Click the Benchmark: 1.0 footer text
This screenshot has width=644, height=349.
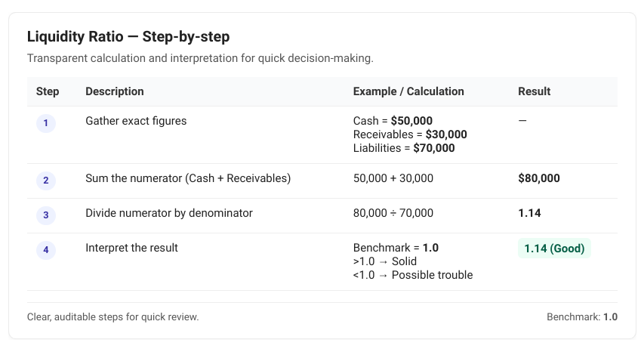(581, 317)
